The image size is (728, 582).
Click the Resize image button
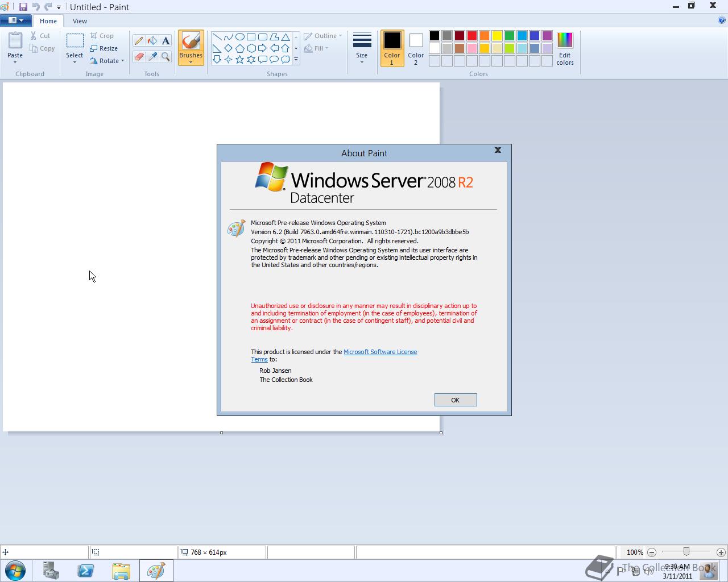pyautogui.click(x=104, y=48)
